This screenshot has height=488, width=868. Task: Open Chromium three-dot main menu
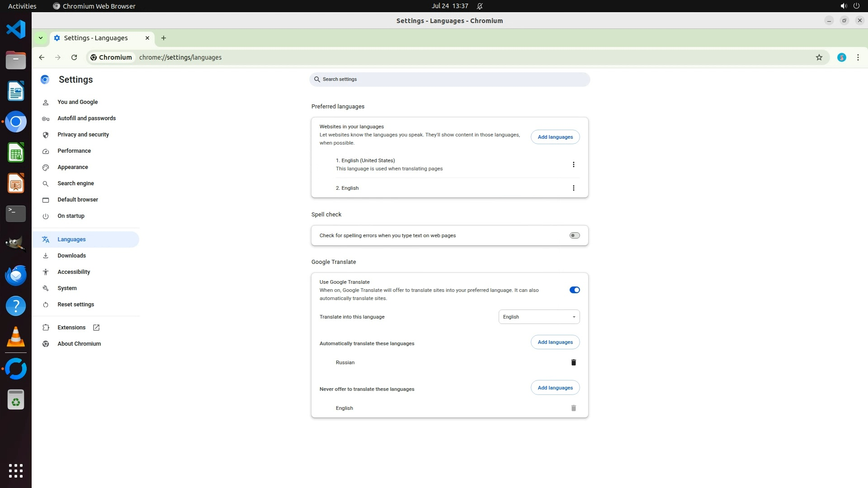tap(858, 57)
